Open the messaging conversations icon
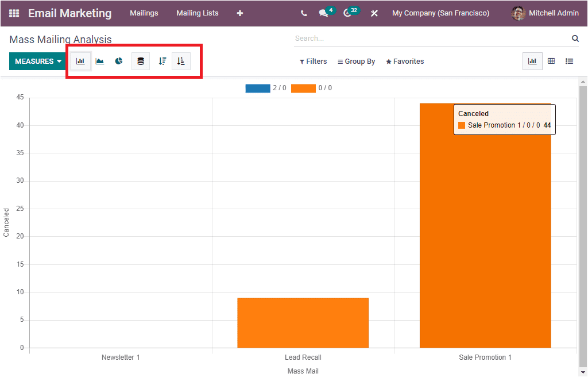The image size is (588, 377). 323,13
